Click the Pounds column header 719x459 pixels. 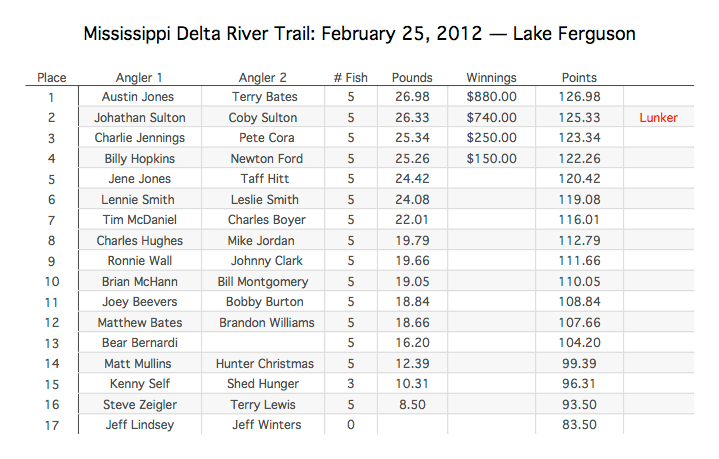[412, 77]
